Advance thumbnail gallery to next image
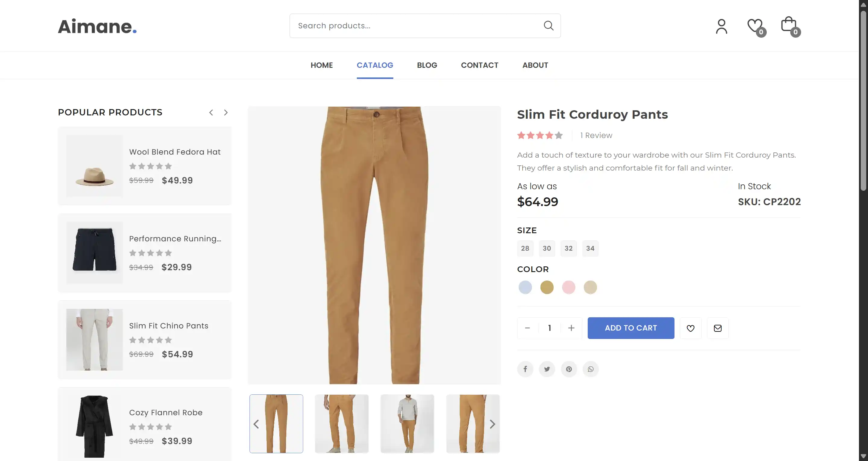This screenshot has height=461, width=868. (492, 424)
